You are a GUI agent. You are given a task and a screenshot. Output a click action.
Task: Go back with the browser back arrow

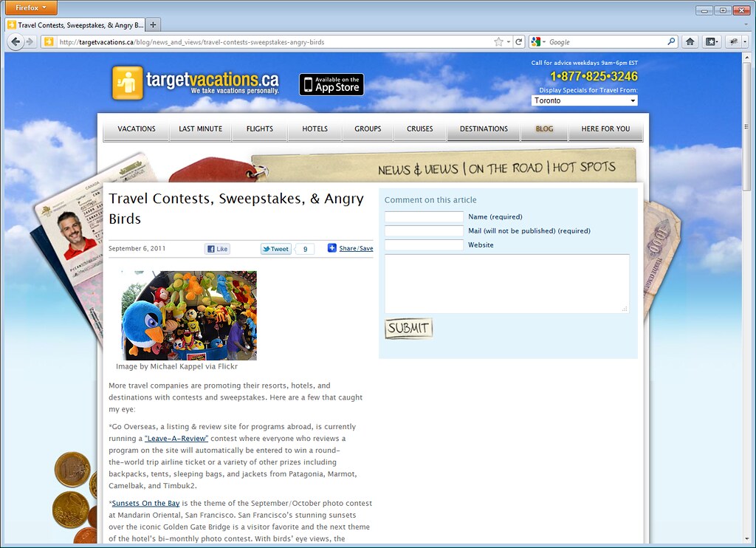coord(16,42)
